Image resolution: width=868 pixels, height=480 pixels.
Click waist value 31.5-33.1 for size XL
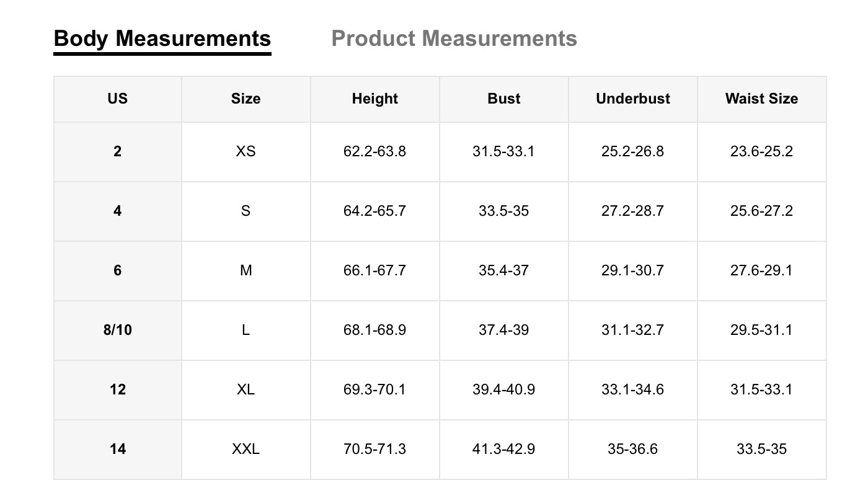coord(761,389)
